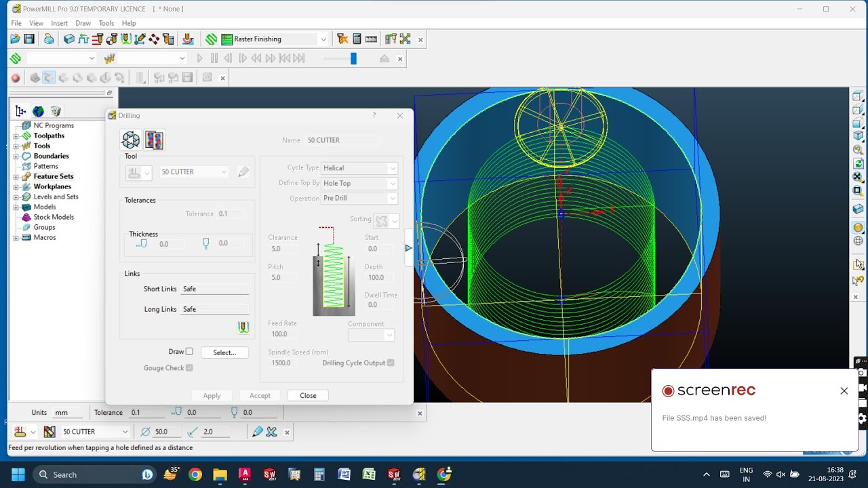Expand the Feature Sets tree node
The height and width of the screenshot is (488, 868).
(x=16, y=176)
